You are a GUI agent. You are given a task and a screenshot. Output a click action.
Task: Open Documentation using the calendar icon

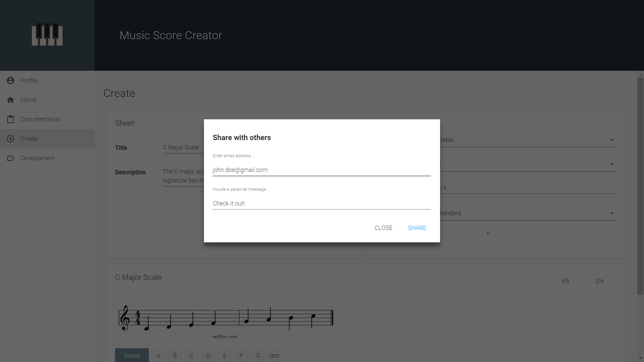coord(10,119)
